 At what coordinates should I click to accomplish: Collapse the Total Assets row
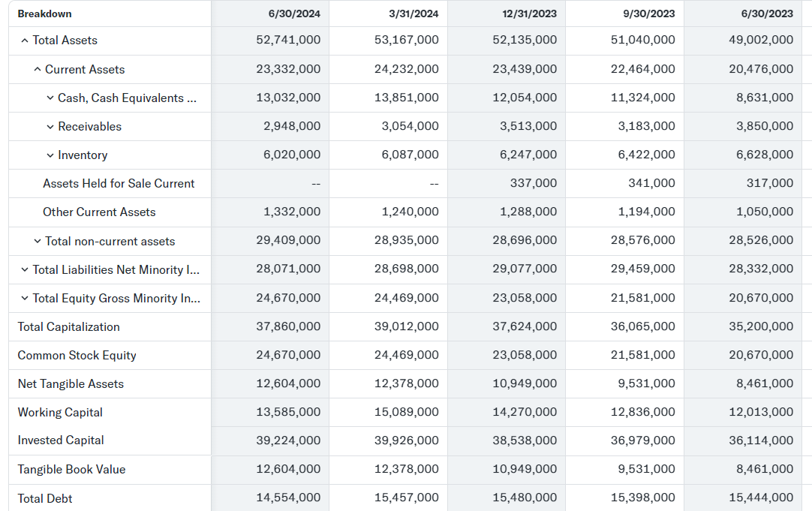25,41
